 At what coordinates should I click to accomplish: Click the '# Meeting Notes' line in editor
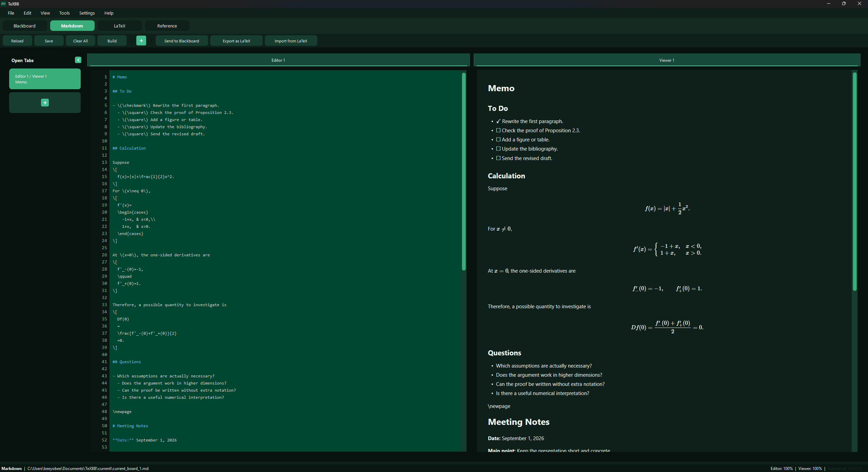point(130,426)
